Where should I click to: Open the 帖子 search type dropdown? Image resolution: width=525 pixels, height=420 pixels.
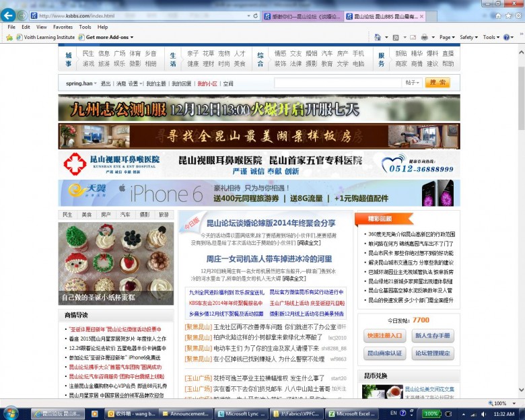412,82
